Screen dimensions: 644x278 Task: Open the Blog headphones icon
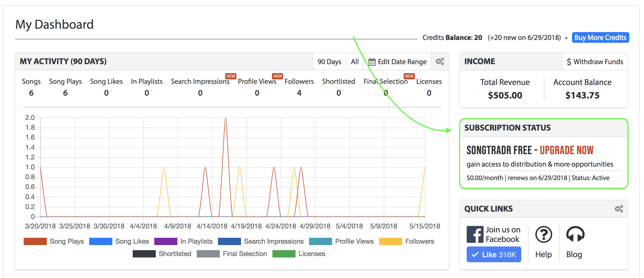(x=575, y=234)
